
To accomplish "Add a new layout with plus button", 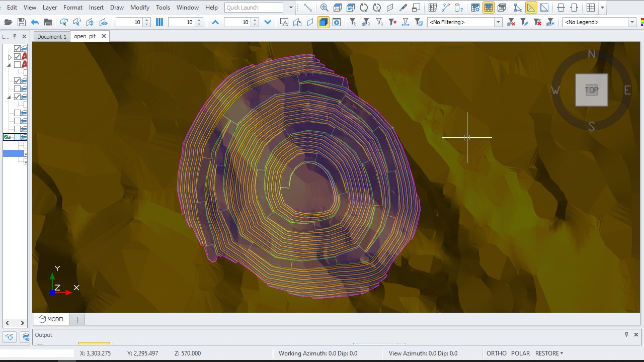I will coord(77,319).
